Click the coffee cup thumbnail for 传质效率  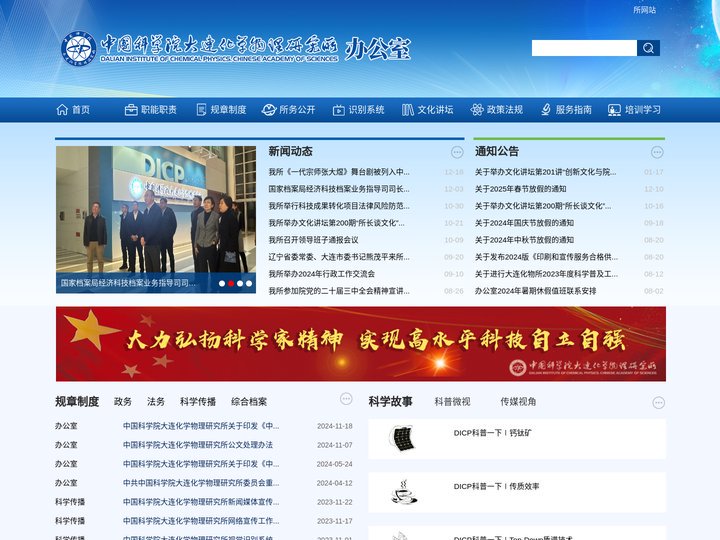pos(404,492)
